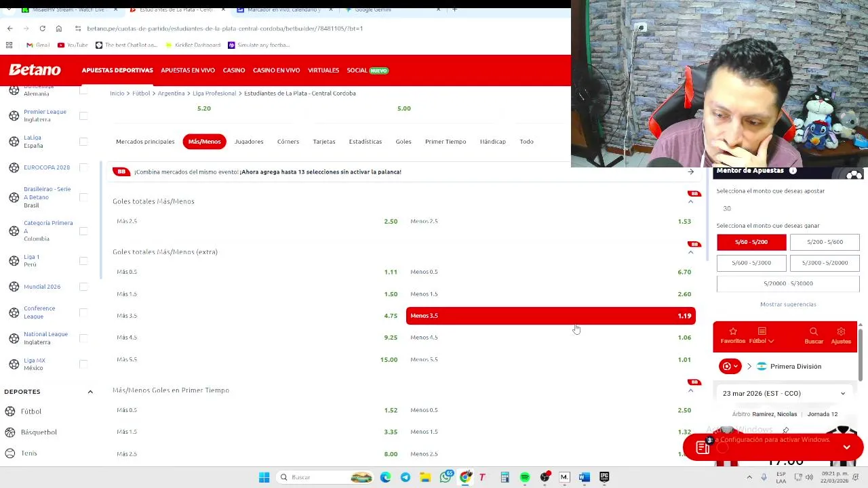Screen dimensions: 868x488
Task: Check the National League Inglaterra checkbox
Action: [83, 338]
